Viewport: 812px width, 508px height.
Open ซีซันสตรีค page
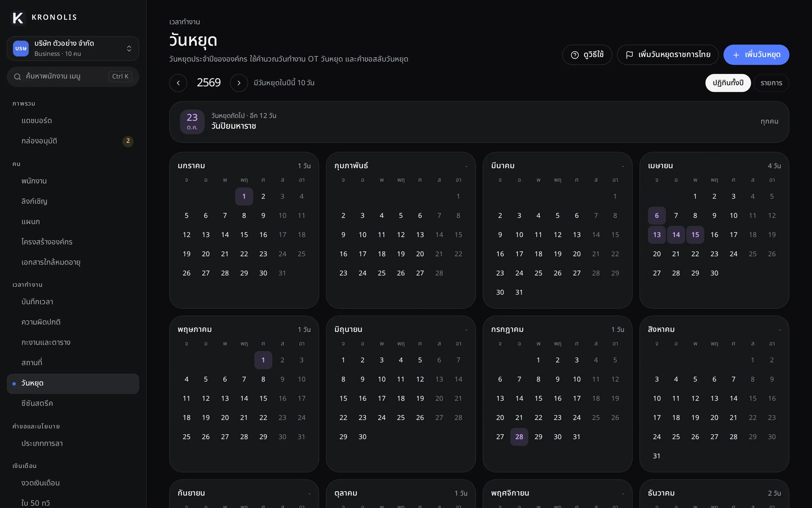[73, 404]
